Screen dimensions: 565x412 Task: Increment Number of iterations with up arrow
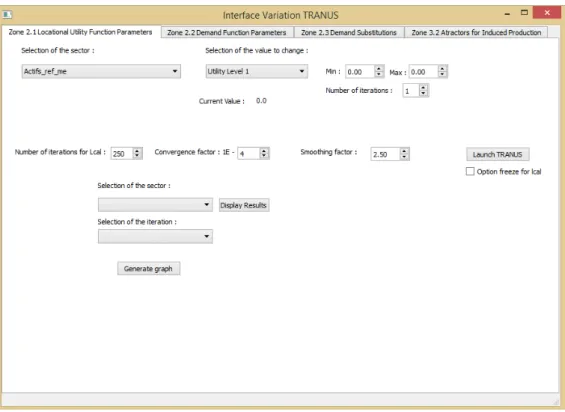pos(424,88)
